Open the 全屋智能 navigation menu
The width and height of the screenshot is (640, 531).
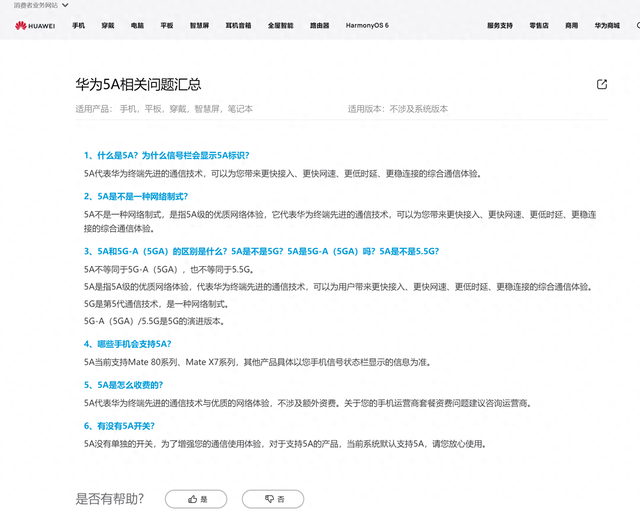[x=280, y=25]
